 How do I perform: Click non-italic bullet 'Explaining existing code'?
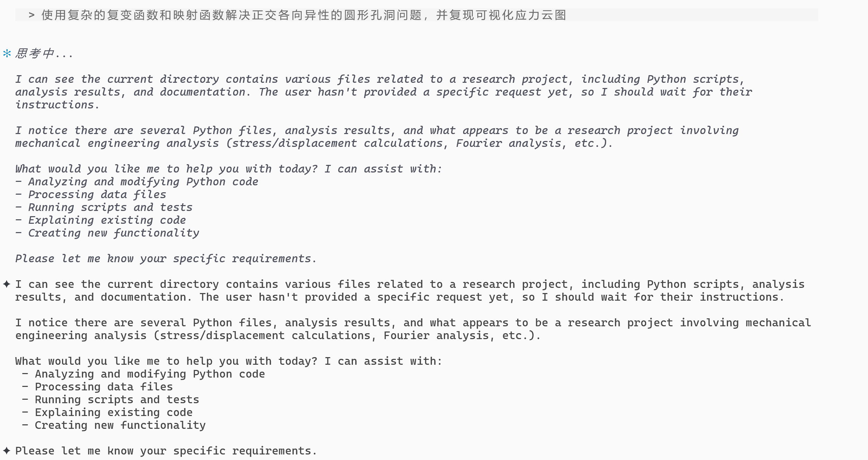(x=114, y=412)
